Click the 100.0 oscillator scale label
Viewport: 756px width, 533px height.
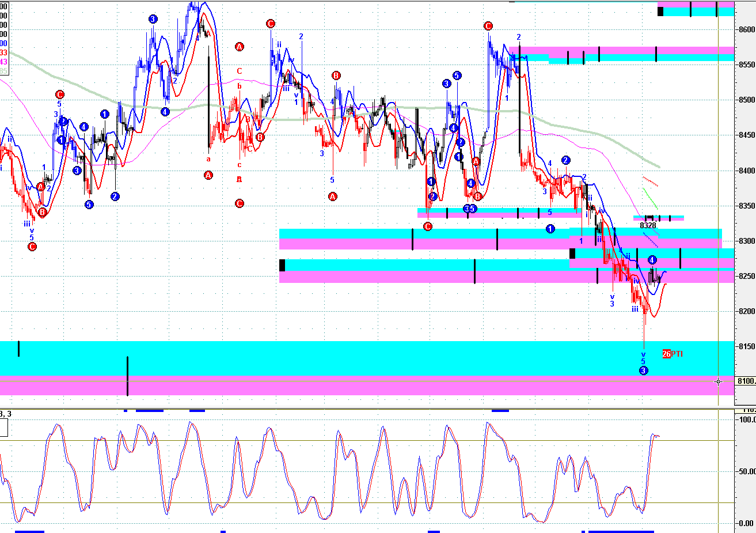pos(746,419)
